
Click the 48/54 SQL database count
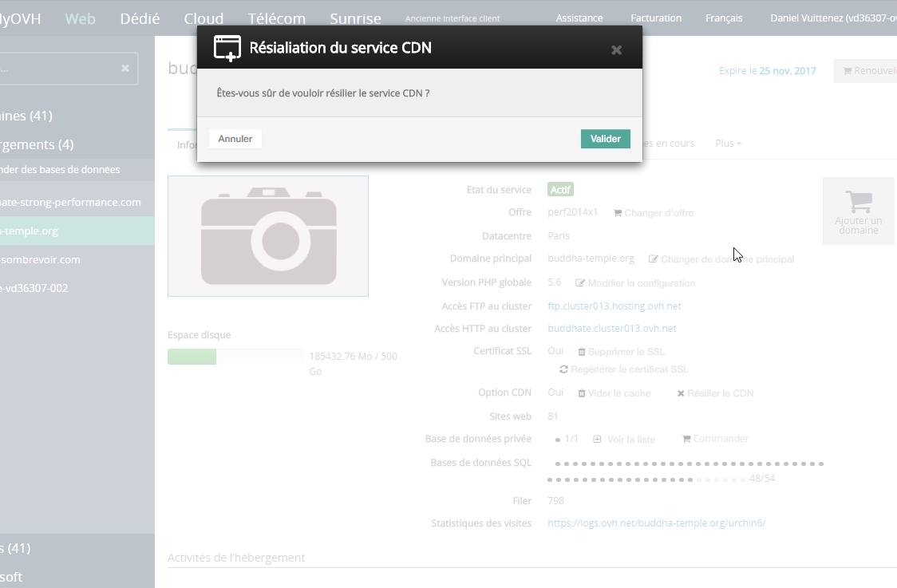pyautogui.click(x=762, y=479)
